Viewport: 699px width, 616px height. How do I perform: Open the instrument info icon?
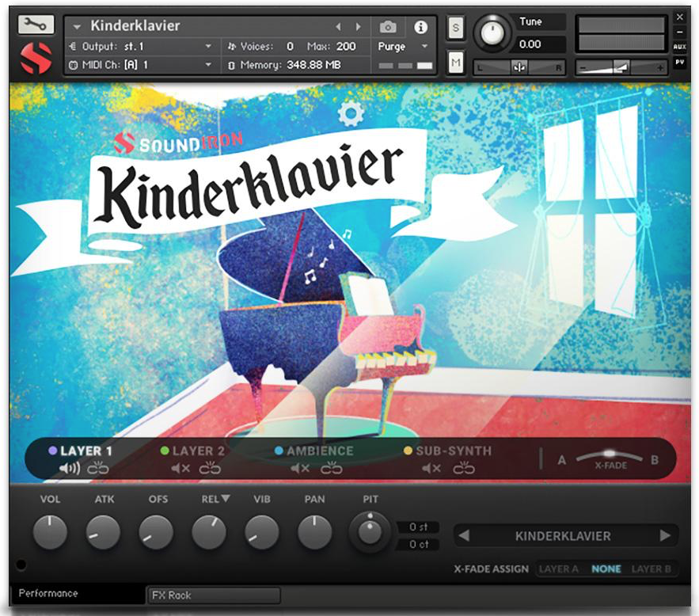[x=420, y=27]
